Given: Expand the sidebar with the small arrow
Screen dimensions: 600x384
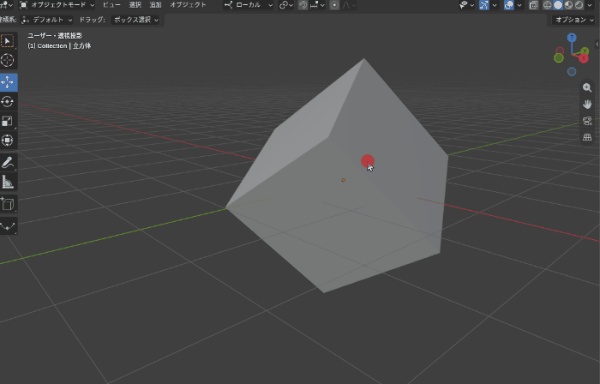Looking at the screenshot, I should tap(597, 44).
